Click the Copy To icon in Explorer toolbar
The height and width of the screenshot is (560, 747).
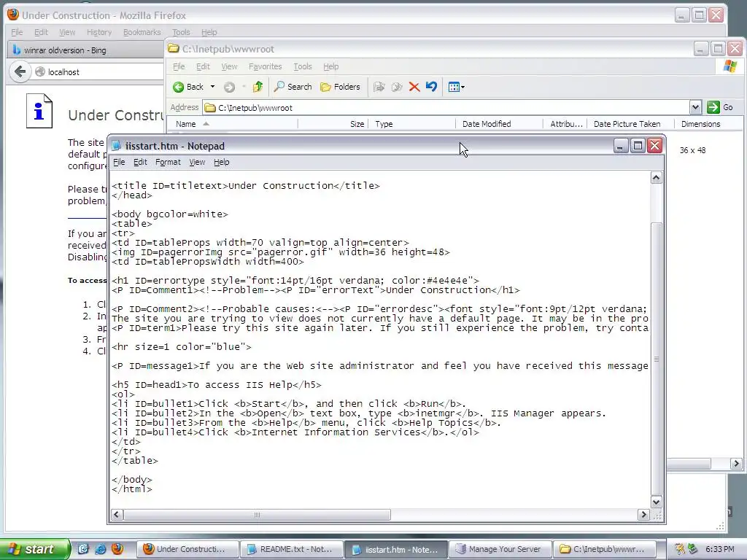tap(396, 87)
